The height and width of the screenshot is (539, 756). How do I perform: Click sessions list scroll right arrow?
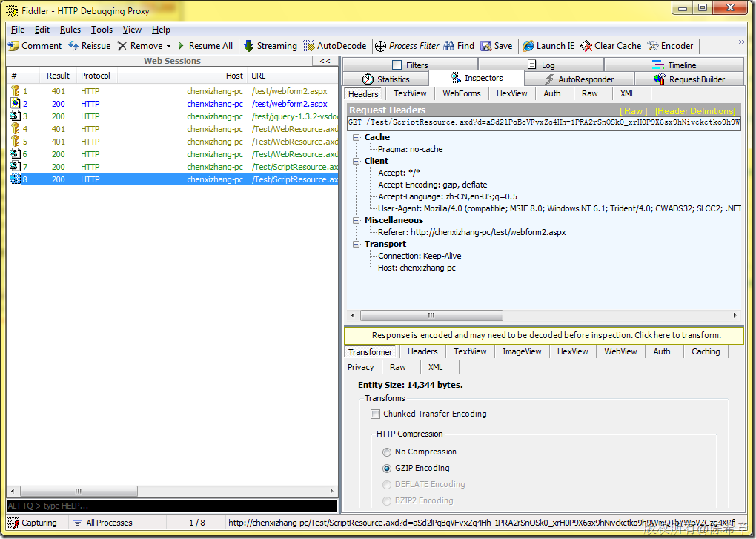click(332, 491)
